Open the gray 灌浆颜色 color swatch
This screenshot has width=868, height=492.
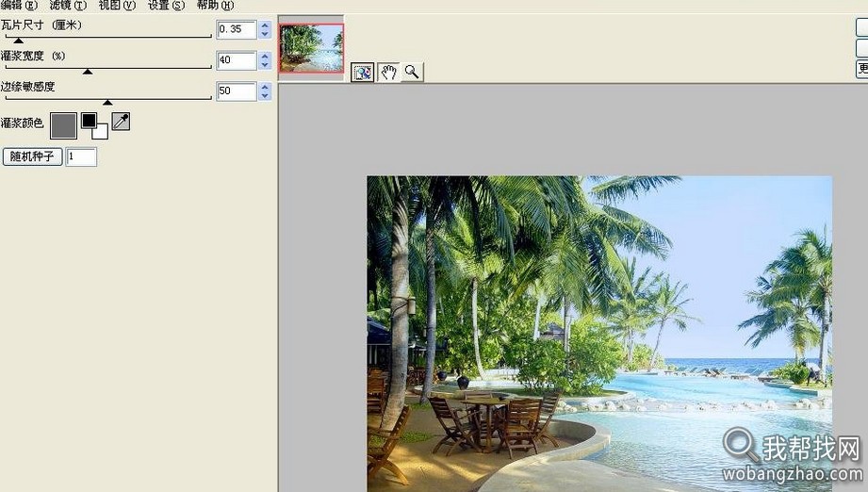63,125
